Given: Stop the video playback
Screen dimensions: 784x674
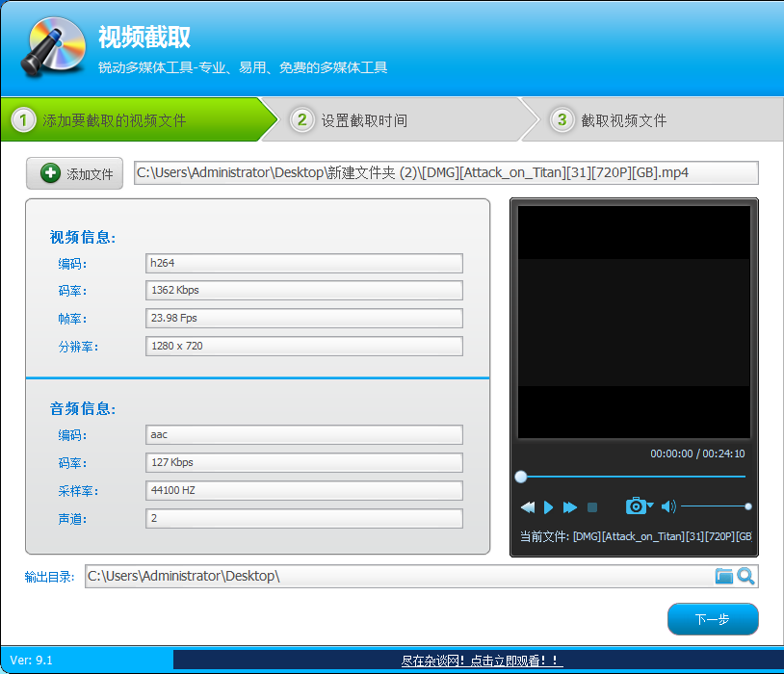Looking at the screenshot, I should (592, 507).
